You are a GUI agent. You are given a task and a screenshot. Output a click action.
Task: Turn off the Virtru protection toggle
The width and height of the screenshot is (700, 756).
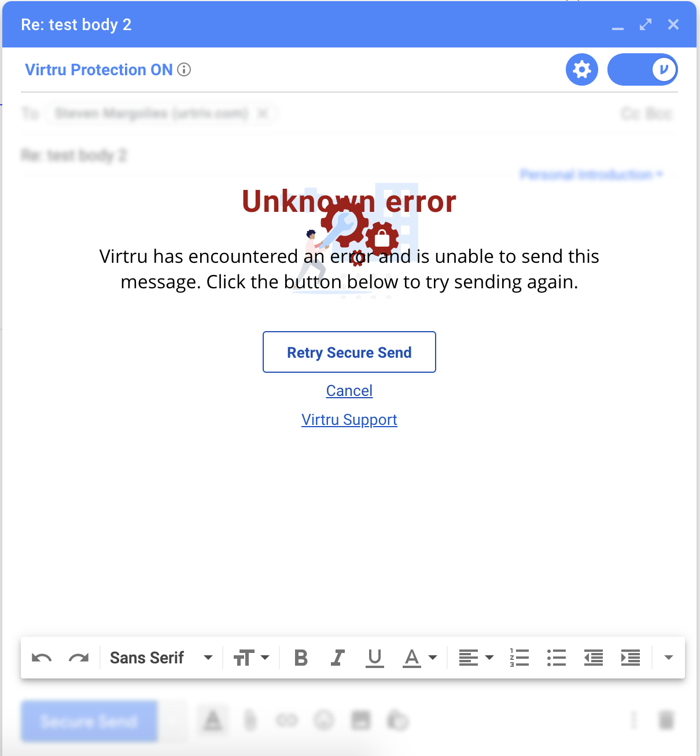(x=643, y=69)
